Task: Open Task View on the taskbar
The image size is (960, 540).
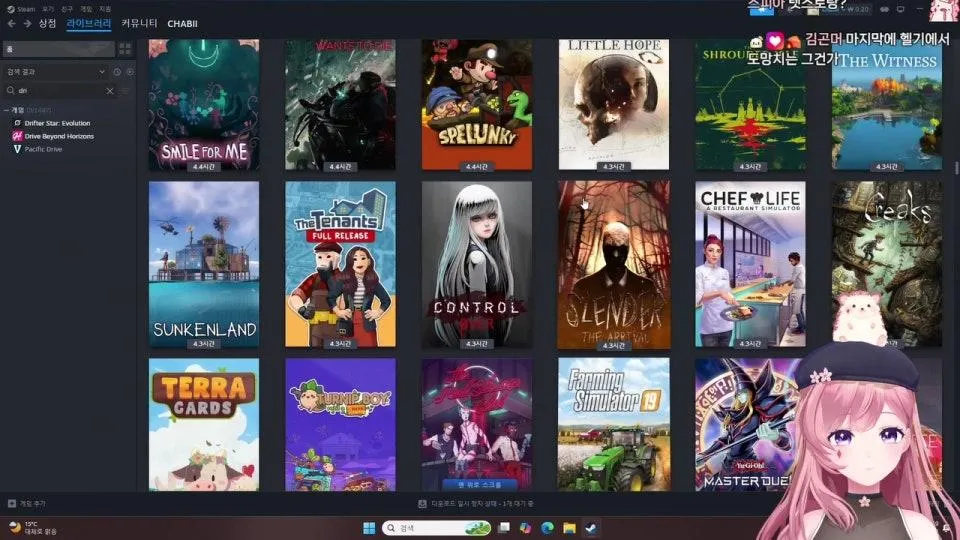Action: tap(503, 528)
